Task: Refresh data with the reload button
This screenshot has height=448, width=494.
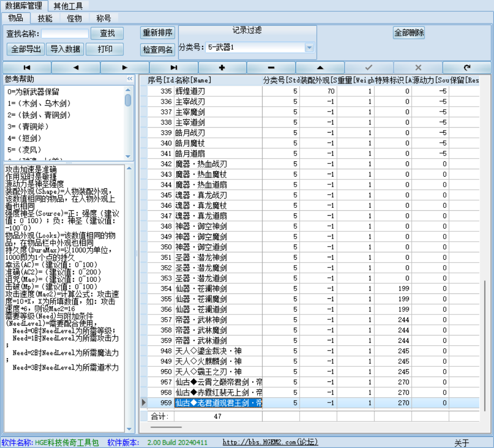Action: tap(467, 67)
